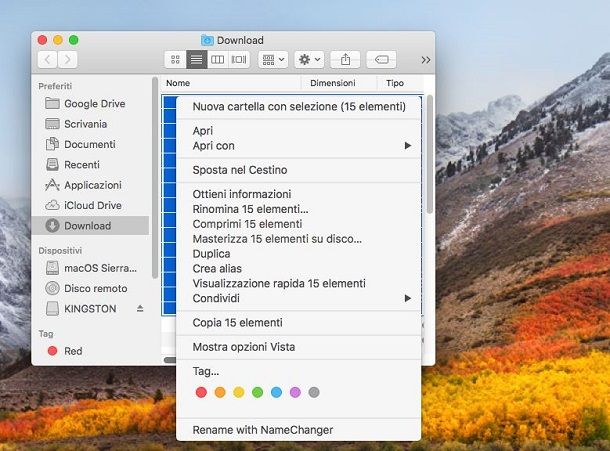
Task: Switch Finder to Cover Flow view
Action: tap(239, 60)
